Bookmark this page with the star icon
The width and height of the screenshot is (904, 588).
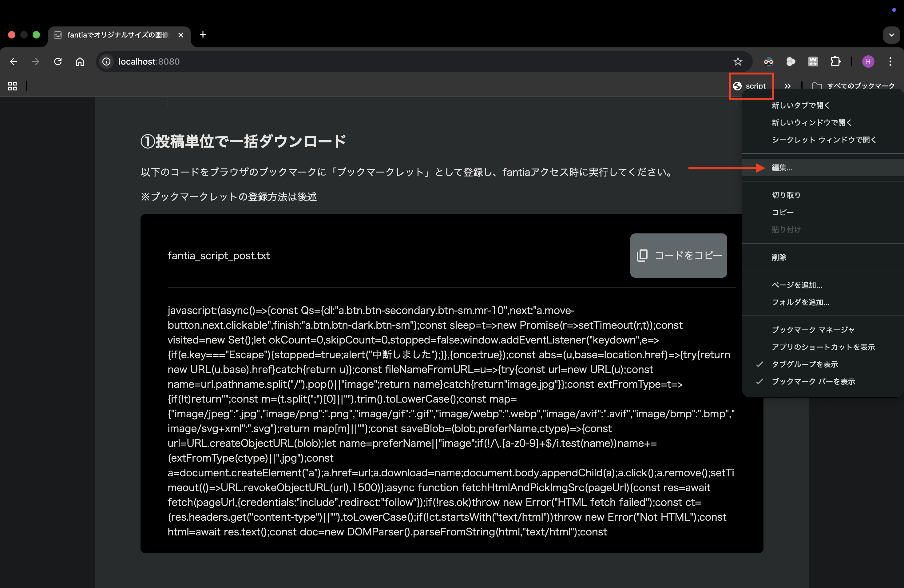[x=738, y=62]
